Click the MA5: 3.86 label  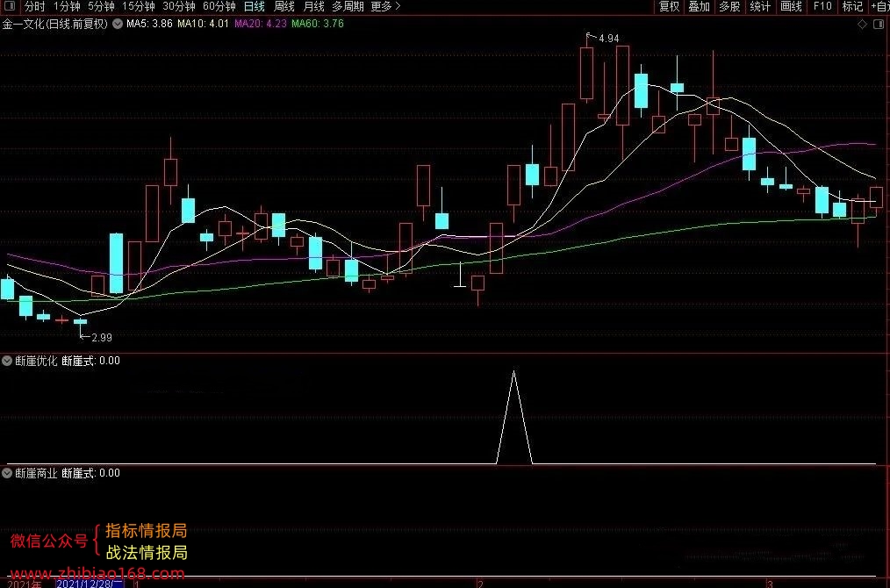pyautogui.click(x=149, y=24)
